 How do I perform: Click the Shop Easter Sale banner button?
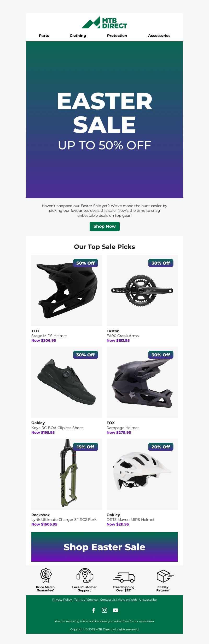coord(104,547)
